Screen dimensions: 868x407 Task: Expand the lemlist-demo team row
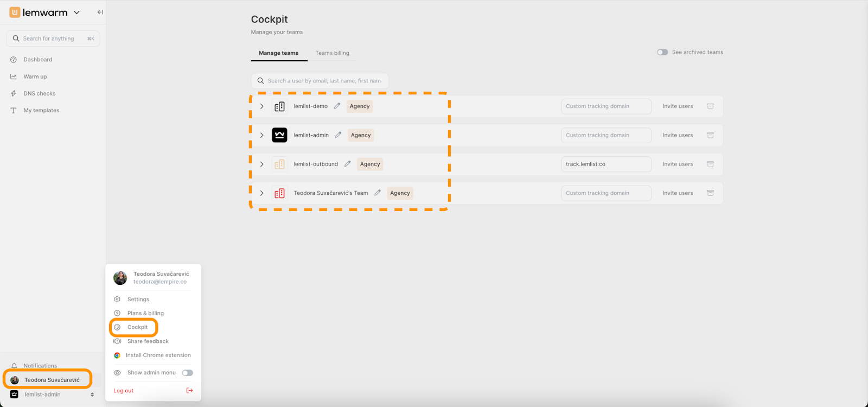click(262, 106)
